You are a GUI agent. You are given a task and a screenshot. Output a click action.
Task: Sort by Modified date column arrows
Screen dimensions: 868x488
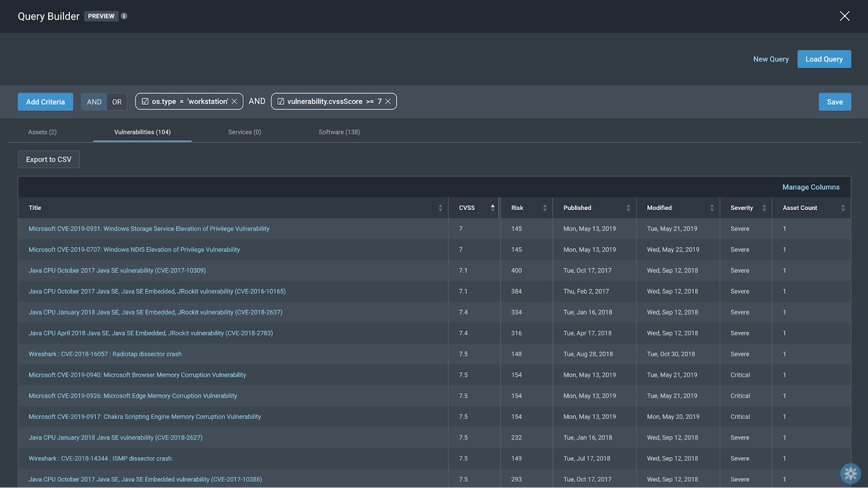712,208
